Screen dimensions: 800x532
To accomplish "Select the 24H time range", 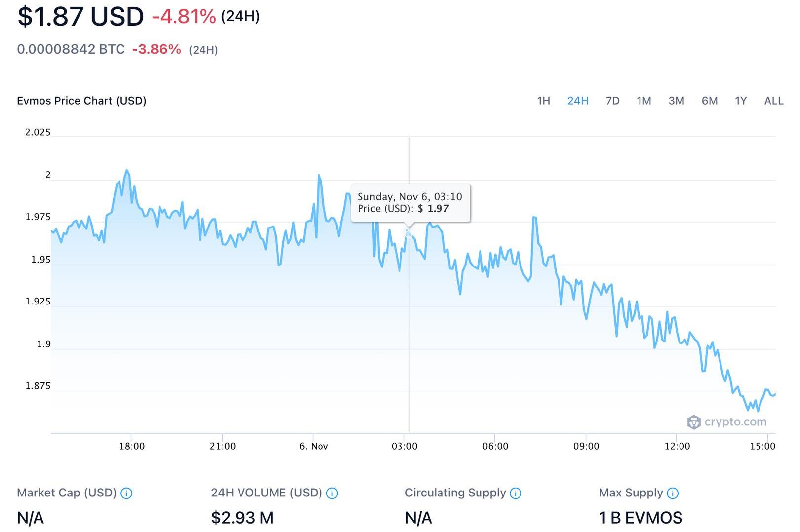I will coord(578,101).
